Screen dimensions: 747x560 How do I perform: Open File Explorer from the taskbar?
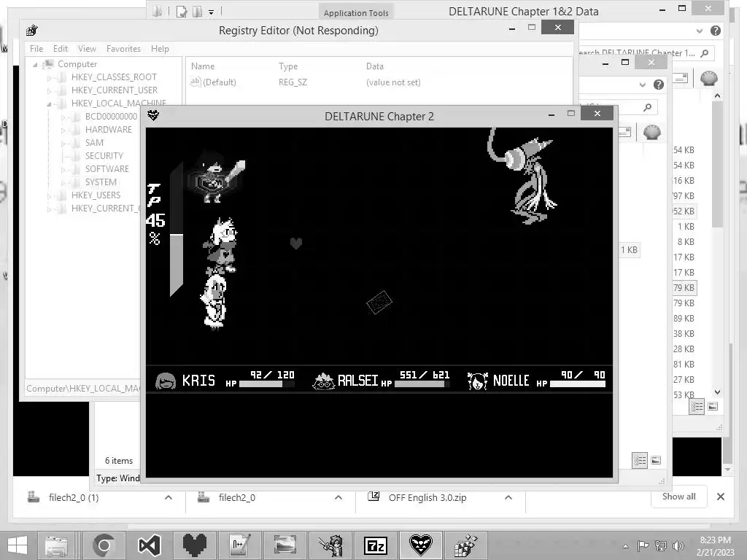click(x=57, y=545)
